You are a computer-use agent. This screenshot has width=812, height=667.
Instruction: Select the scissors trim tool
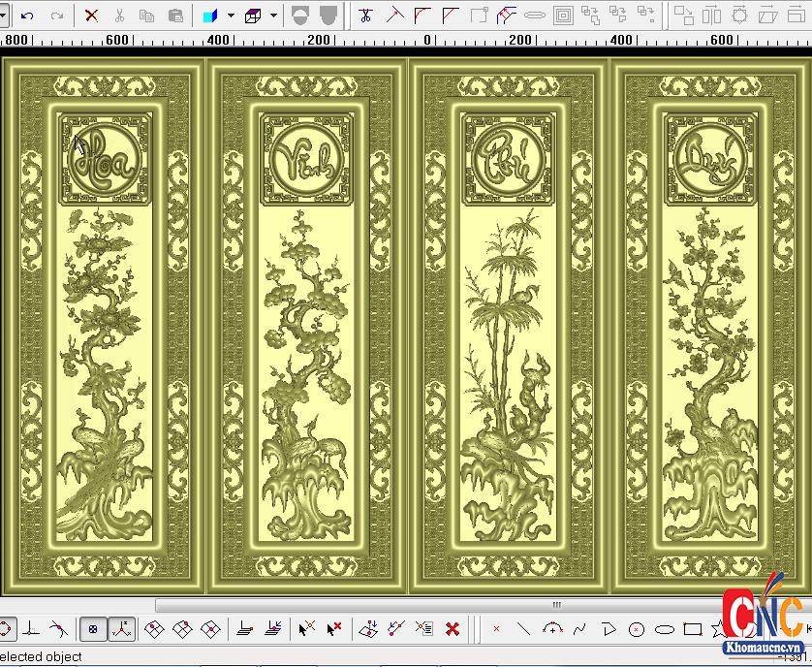[365, 15]
